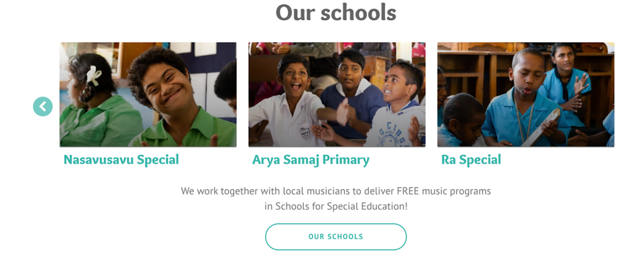644x262 pixels.
Task: Follow the Arya Samaj Primary title link
Action: coord(311,159)
